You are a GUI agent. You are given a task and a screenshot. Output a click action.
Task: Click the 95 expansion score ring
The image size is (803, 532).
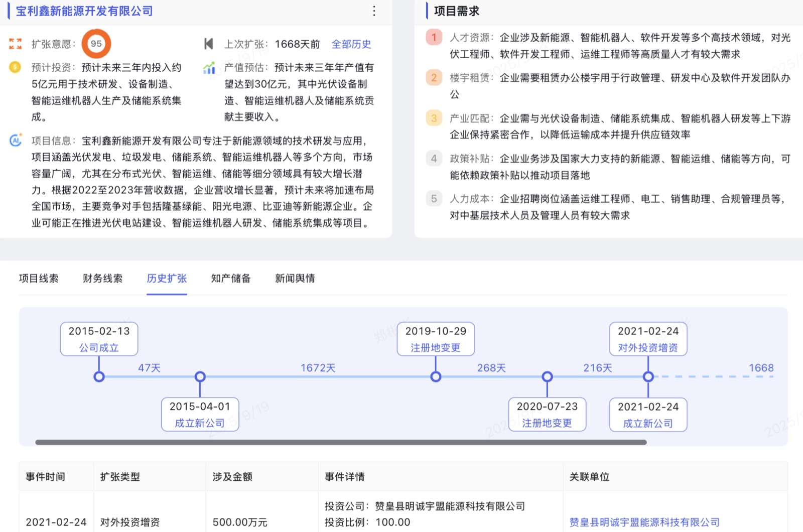pyautogui.click(x=96, y=44)
